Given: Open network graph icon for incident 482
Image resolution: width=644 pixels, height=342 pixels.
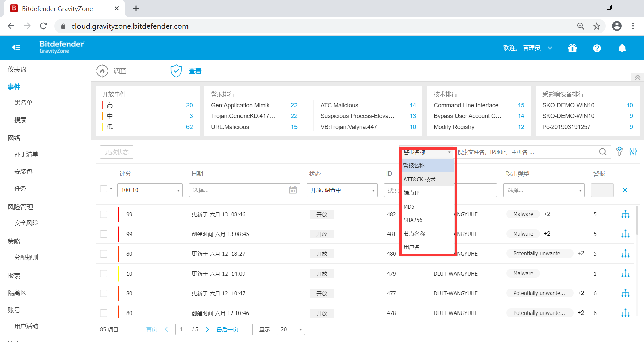Looking at the screenshot, I should point(625,214).
